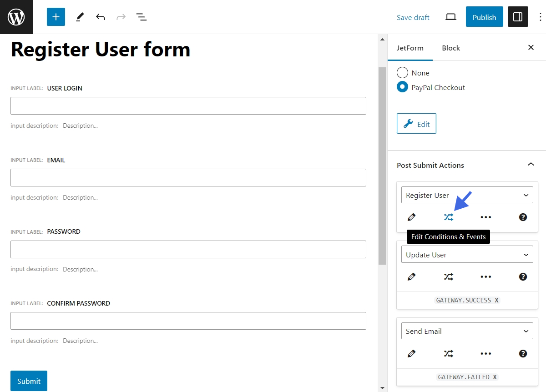Viewport: 546px width, 392px height.
Task: Click the Undo arrow icon
Action: pyautogui.click(x=101, y=17)
